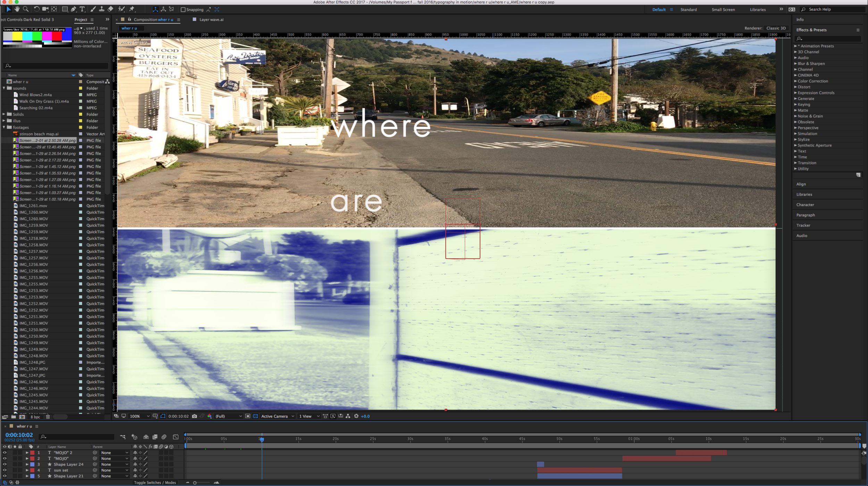Open the Align panel
The image size is (868, 486).
click(801, 184)
